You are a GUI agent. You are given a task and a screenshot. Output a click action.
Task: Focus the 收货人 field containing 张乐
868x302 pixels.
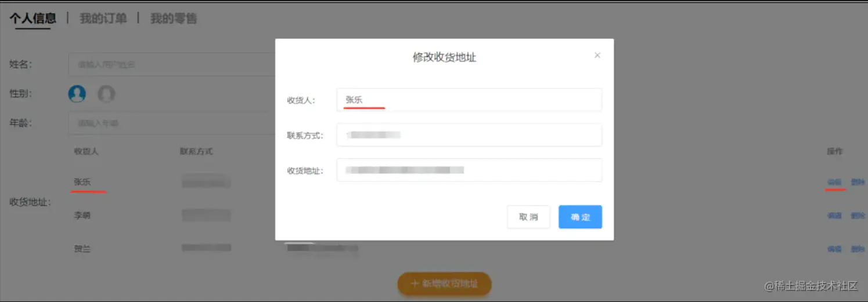469,100
